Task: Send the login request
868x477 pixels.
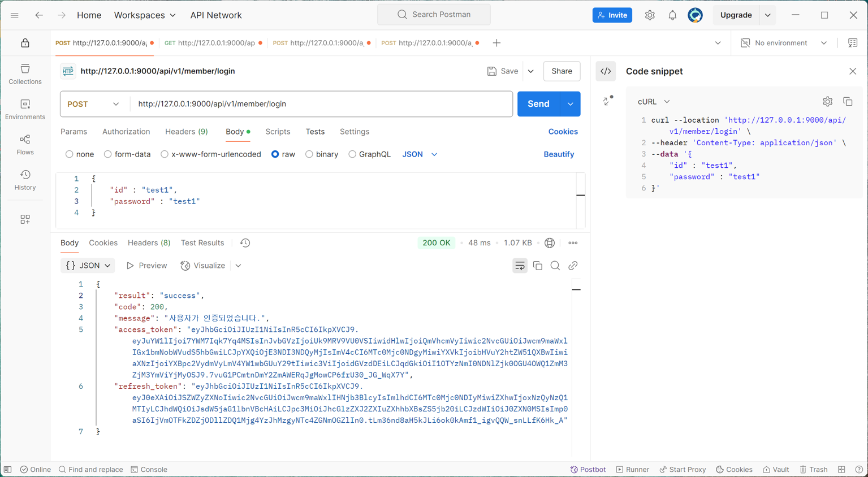Action: pyautogui.click(x=538, y=104)
